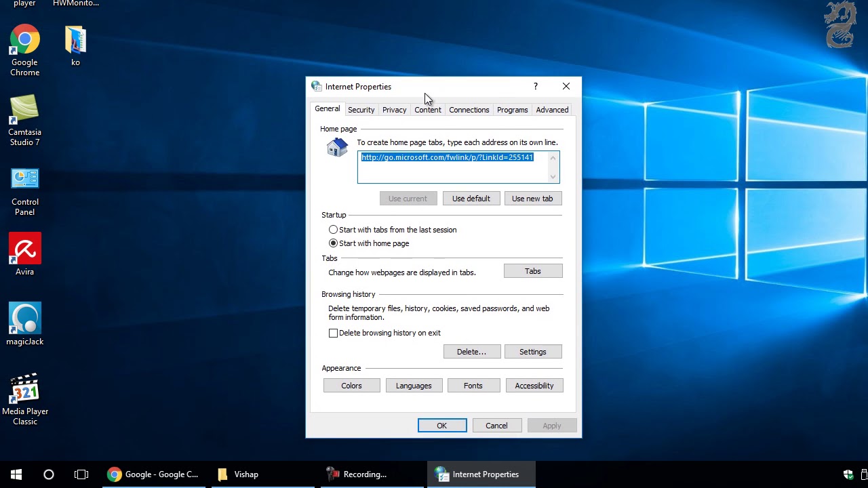Click the Use default button
868x488 pixels.
tap(471, 199)
